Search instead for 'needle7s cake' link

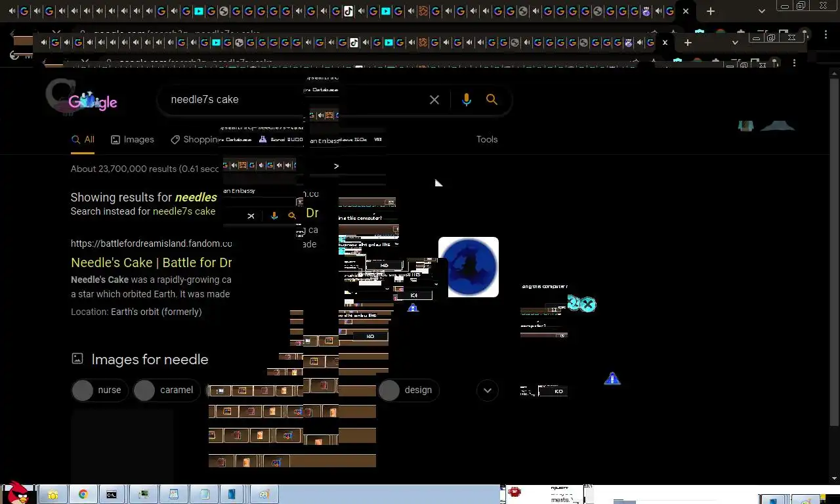point(184,211)
